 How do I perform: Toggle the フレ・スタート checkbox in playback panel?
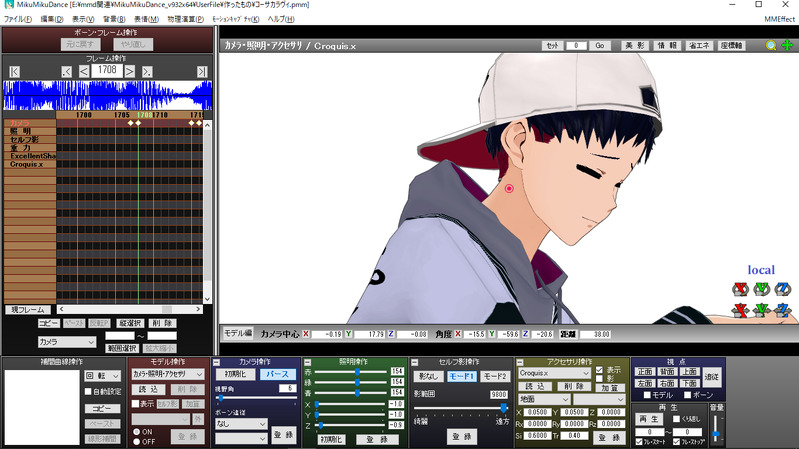click(x=639, y=442)
